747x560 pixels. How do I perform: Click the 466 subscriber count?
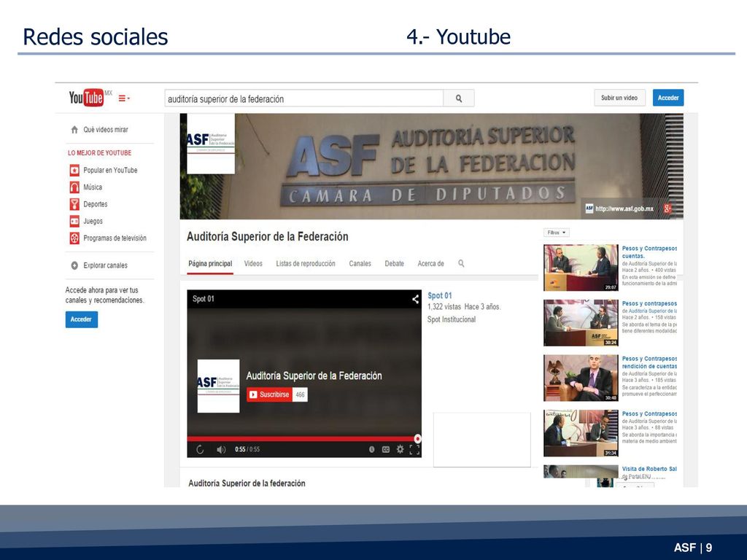pyautogui.click(x=300, y=394)
